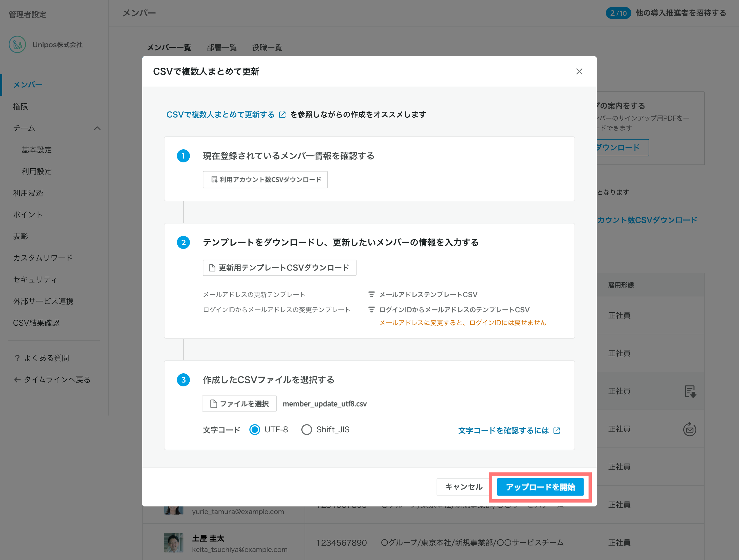Click the selected file name member_update_utf8.csv
The width and height of the screenshot is (739, 560).
(325, 404)
